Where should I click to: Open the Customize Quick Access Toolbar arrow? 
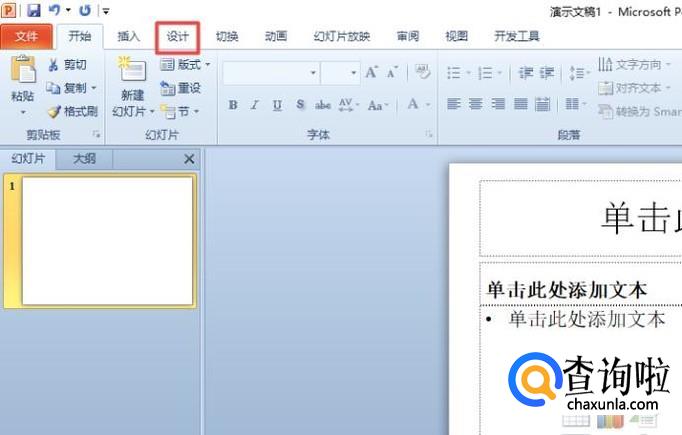pyautogui.click(x=106, y=10)
